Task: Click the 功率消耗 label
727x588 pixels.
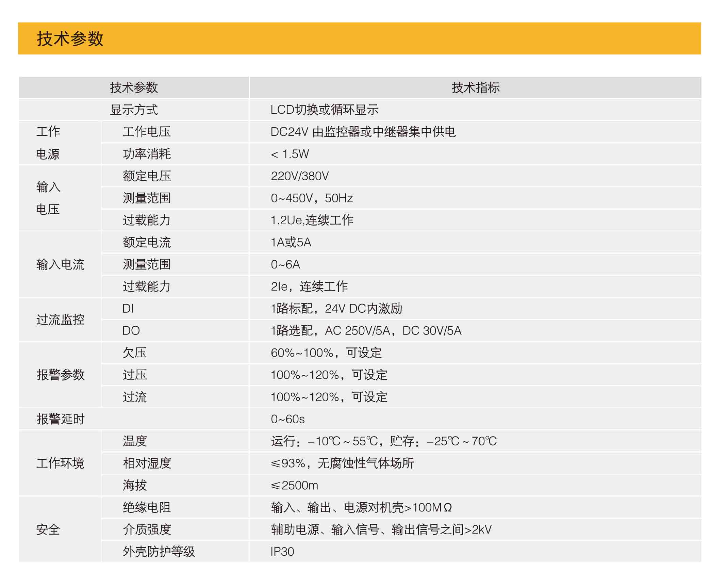Action: pyautogui.click(x=147, y=154)
